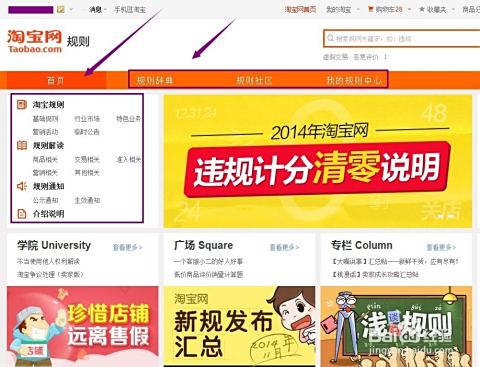Open 查看更多 link beside 学院 University
This screenshot has width=480, height=367.
128,247
